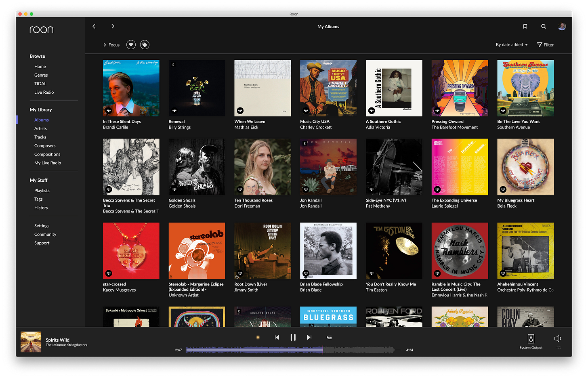Open Genres in the sidebar
Screen dimensions: 588x378
[x=41, y=75]
